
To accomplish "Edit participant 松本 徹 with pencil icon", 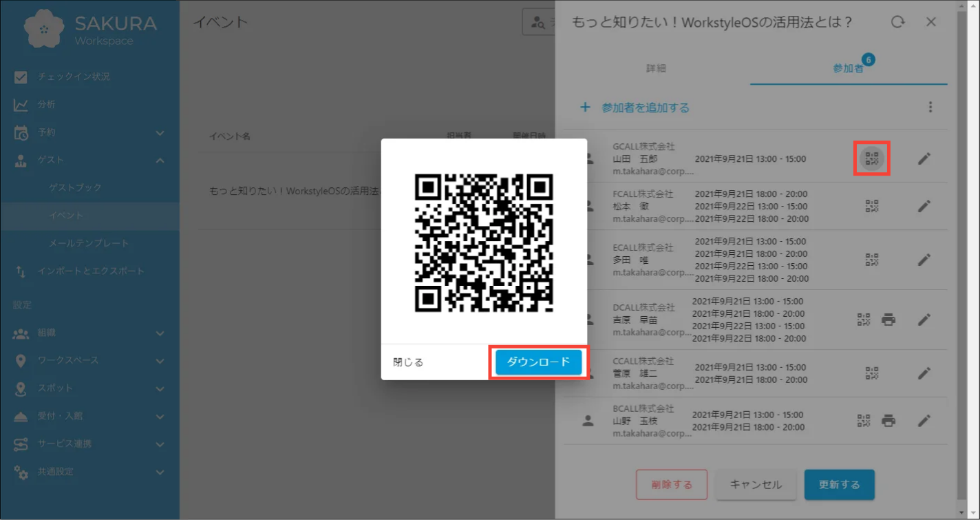I will point(924,206).
